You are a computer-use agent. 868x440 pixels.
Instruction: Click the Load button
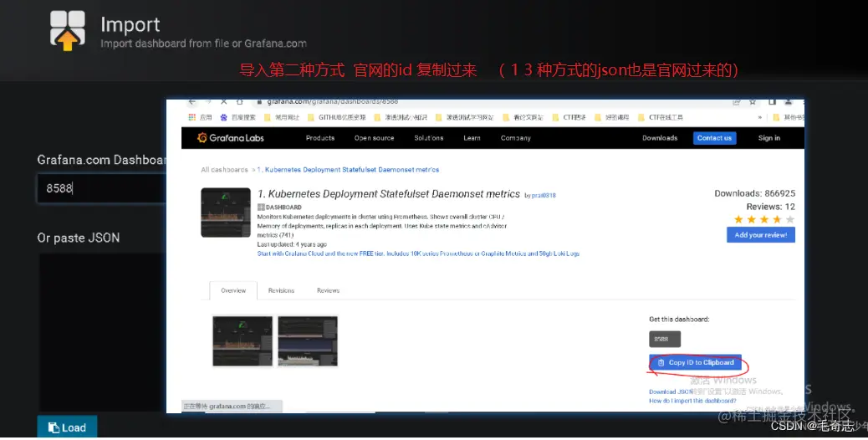(68, 427)
